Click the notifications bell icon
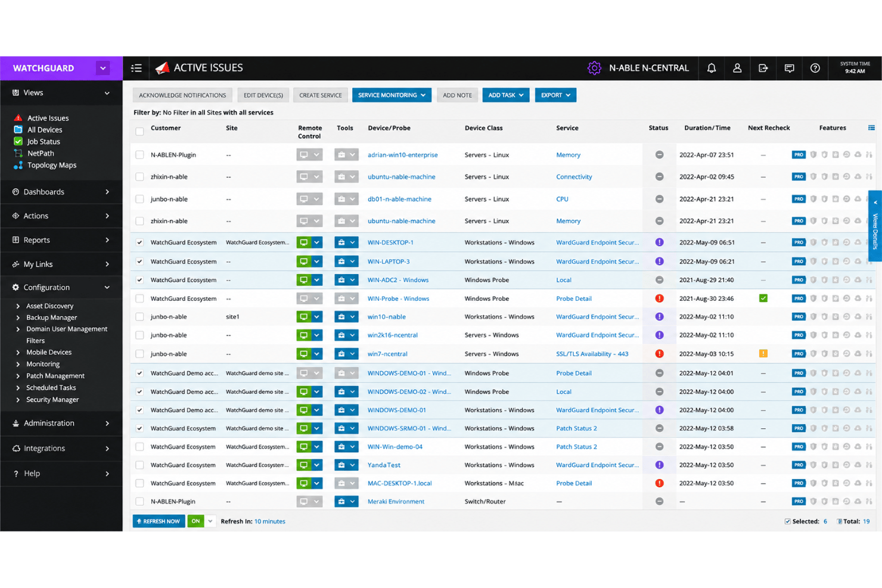 tap(711, 68)
